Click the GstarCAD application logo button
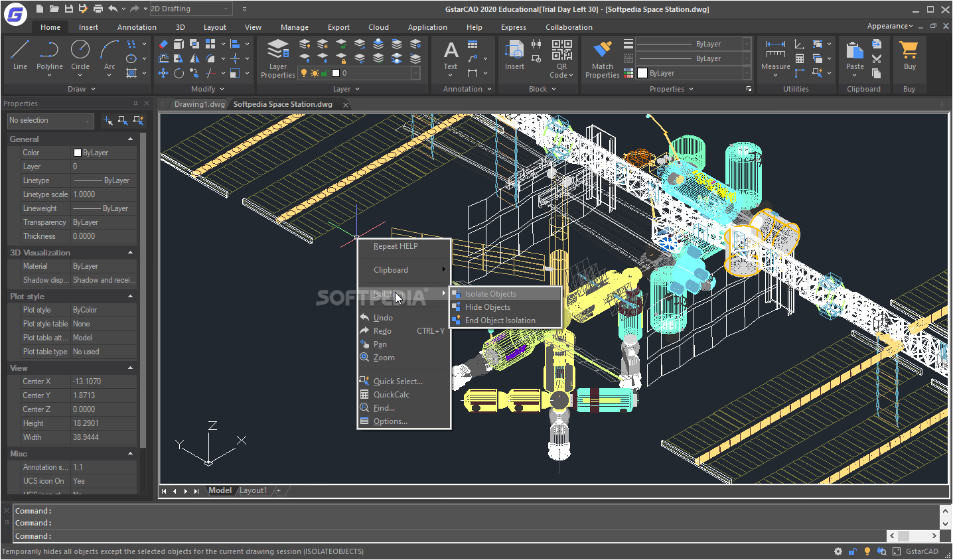Screen dimensions: 953x560 coord(15,13)
